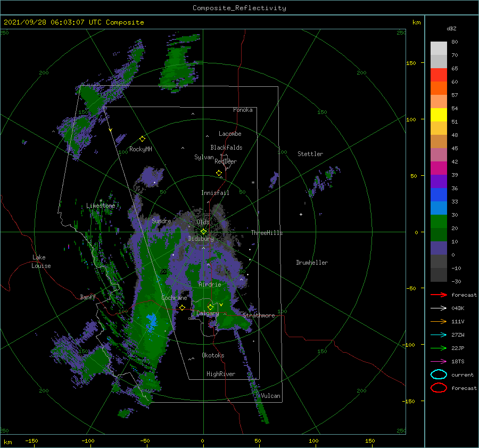Select the Okotoks label
479x448 pixels.
pyautogui.click(x=213, y=355)
